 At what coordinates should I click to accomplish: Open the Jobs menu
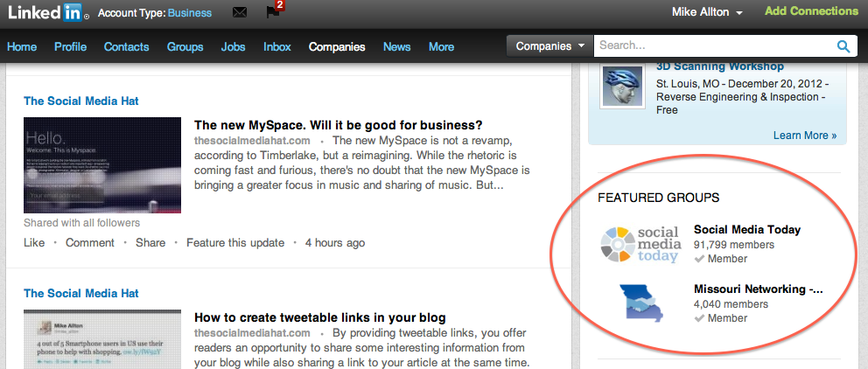click(233, 47)
